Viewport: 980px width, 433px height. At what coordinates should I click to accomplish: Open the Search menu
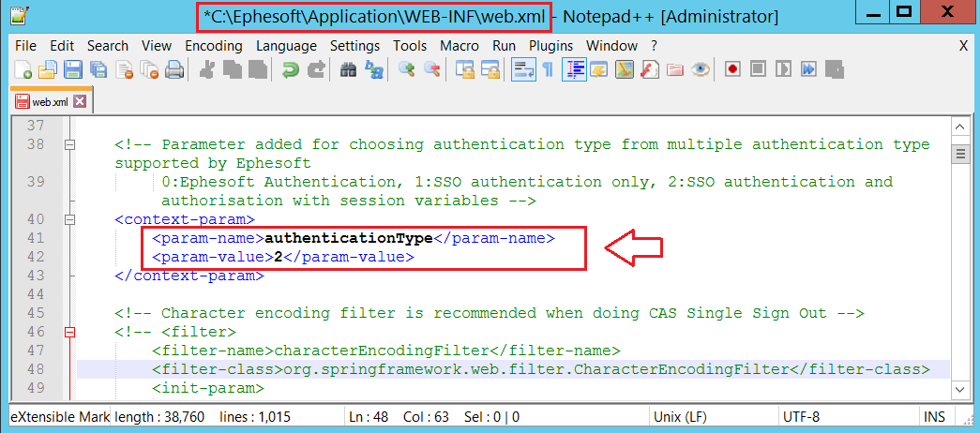(108, 46)
